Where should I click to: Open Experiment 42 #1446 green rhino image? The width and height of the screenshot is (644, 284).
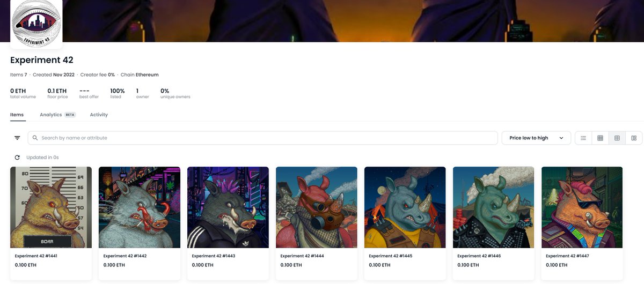coord(494,207)
